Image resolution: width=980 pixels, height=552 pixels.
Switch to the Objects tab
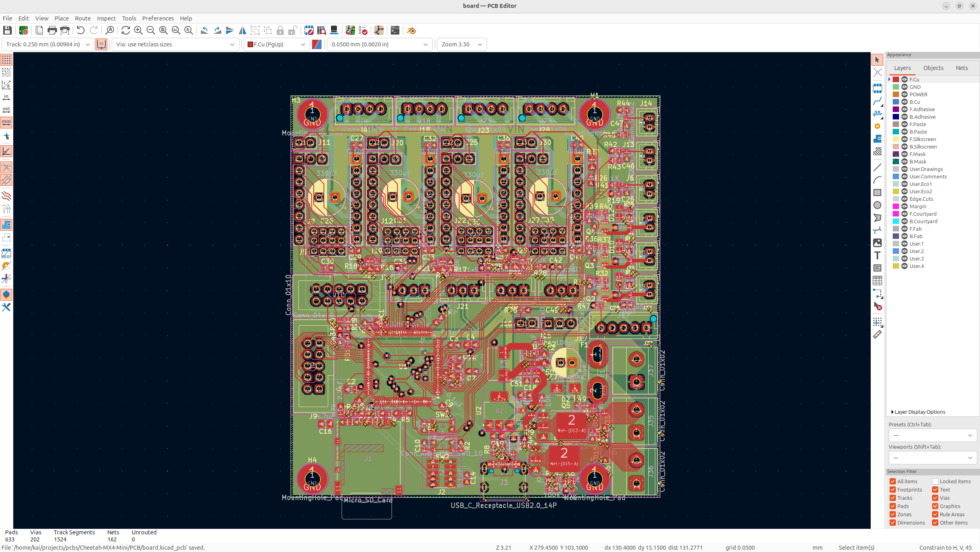click(x=933, y=68)
